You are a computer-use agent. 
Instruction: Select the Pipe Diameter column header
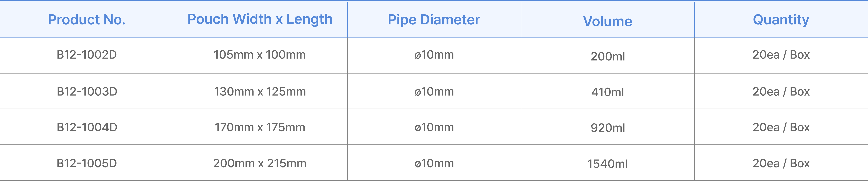(434, 20)
